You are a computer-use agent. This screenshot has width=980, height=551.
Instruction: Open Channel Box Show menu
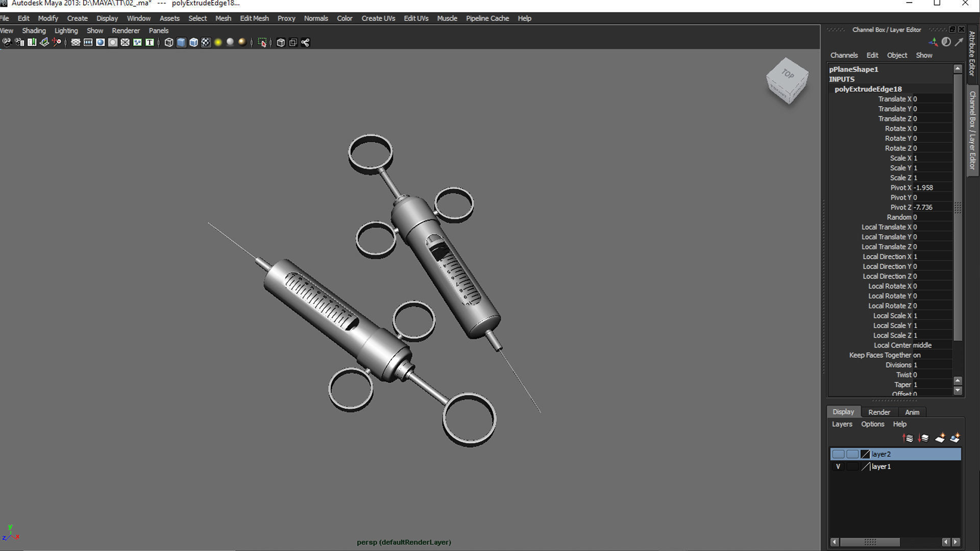[x=924, y=55]
